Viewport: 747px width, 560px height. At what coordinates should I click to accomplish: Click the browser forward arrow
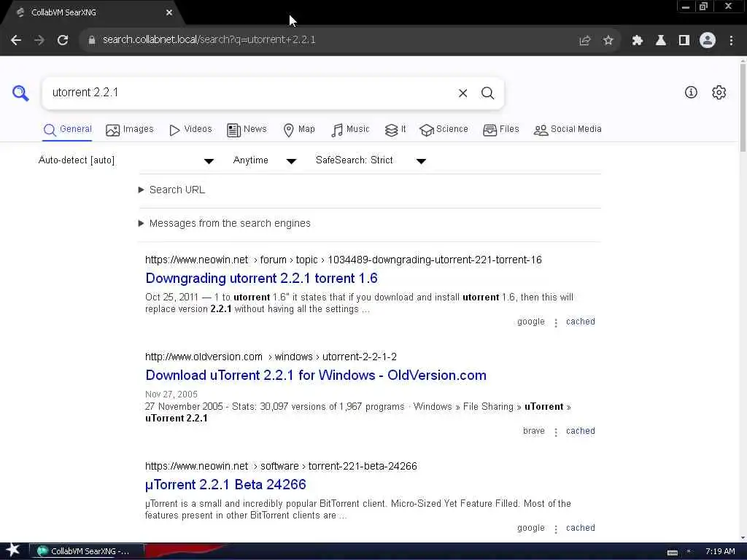39,40
